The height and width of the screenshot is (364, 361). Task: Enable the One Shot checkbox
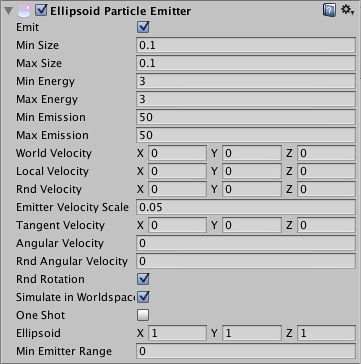click(x=143, y=315)
